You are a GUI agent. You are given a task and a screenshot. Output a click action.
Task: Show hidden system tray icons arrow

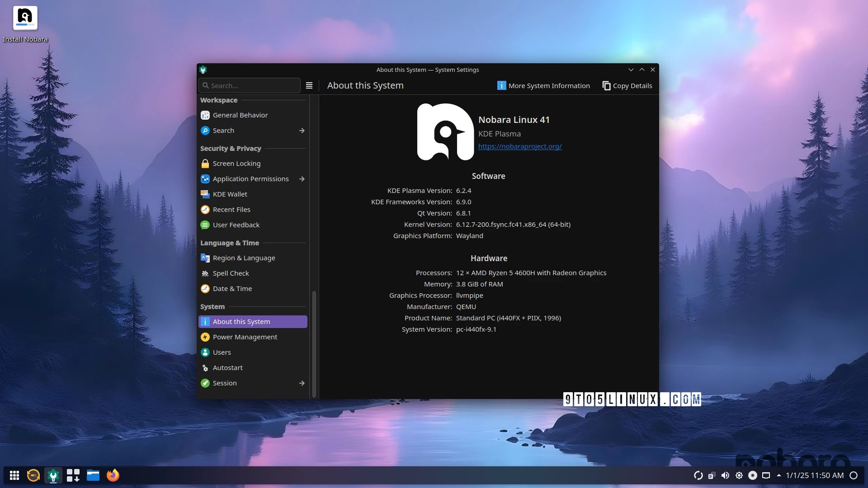[778, 475]
